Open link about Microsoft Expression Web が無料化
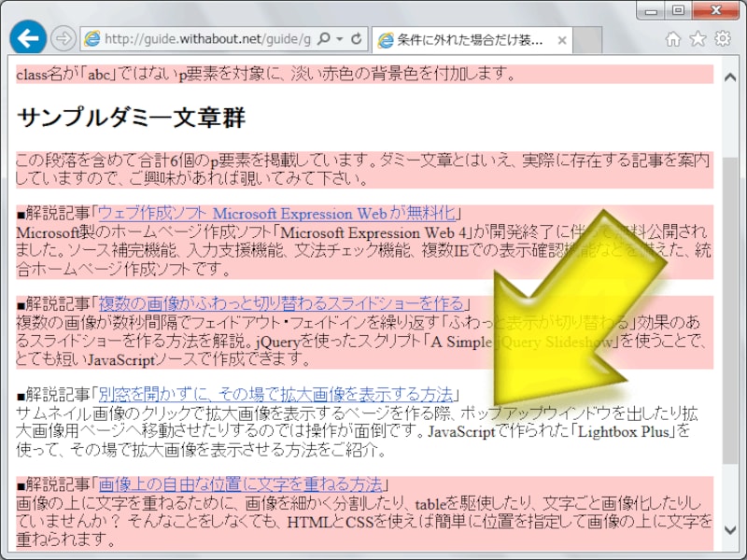Viewport: 747px width, 560px height. tap(277, 213)
